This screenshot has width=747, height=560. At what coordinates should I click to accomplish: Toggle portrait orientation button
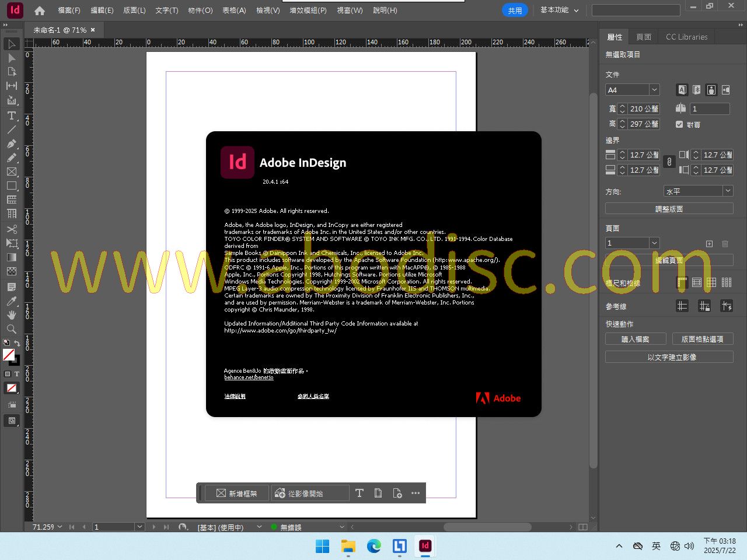(711, 90)
